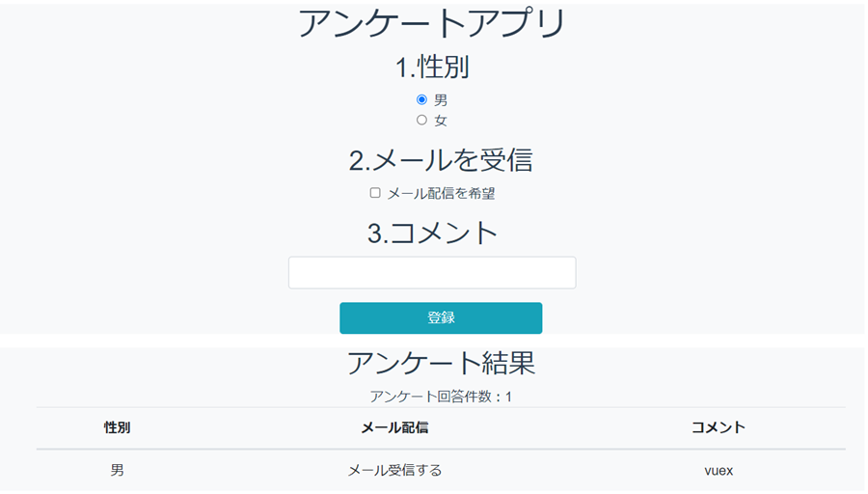
Task: Enable the メール配信を希望 checkbox
Action: point(375,193)
